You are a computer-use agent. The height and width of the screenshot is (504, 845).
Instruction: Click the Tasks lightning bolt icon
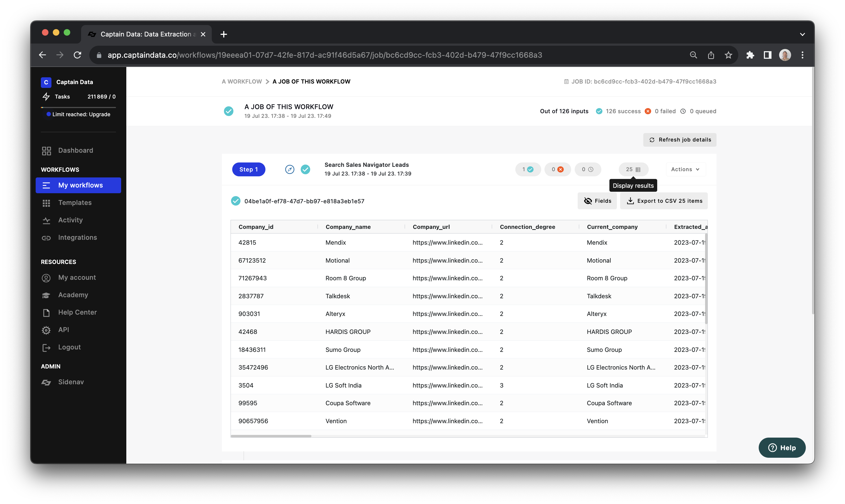pyautogui.click(x=46, y=97)
